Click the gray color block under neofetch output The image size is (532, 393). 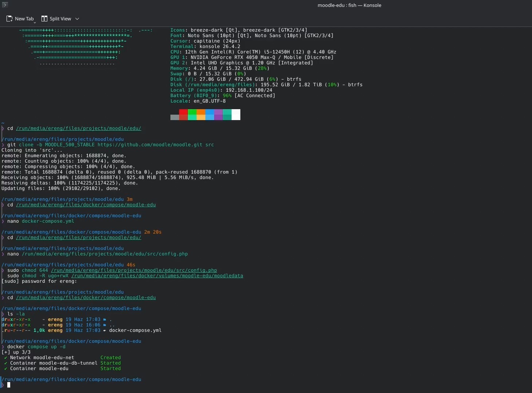[x=175, y=117]
